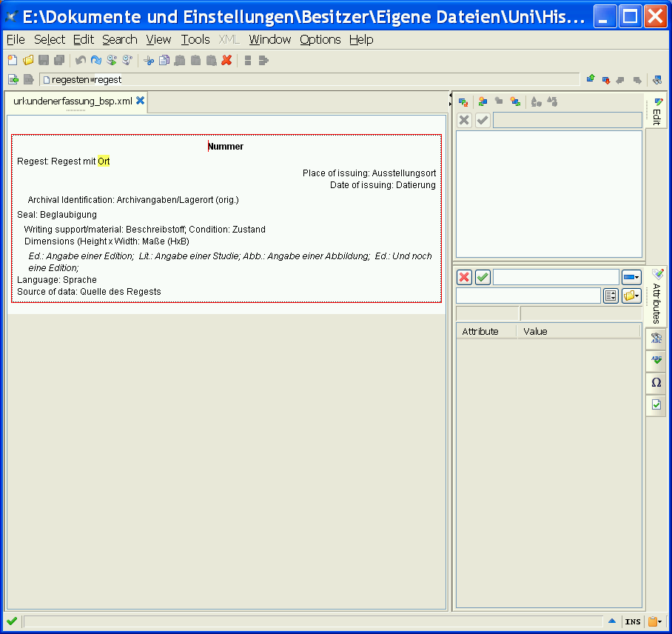The height and width of the screenshot is (634, 672).
Task: Click the Split element icon
Action: 248,61
